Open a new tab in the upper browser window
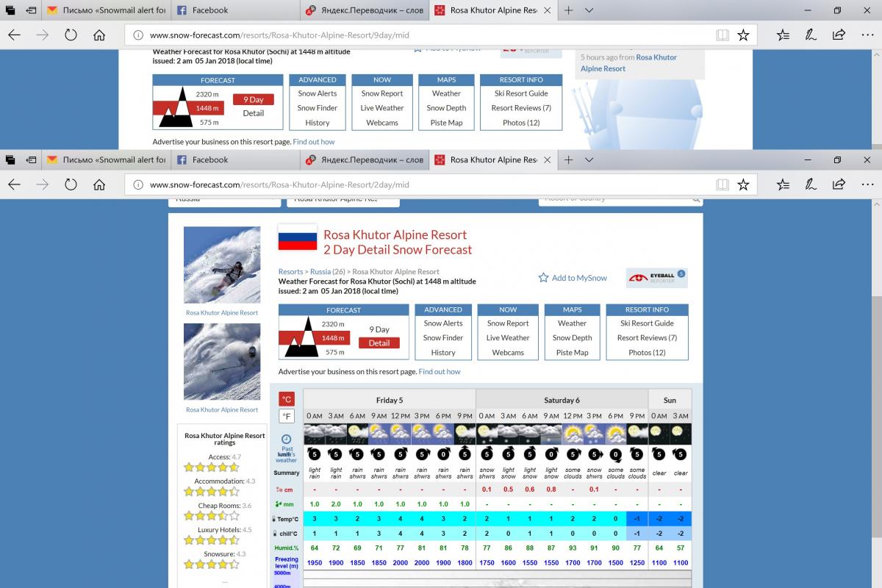 [568, 10]
